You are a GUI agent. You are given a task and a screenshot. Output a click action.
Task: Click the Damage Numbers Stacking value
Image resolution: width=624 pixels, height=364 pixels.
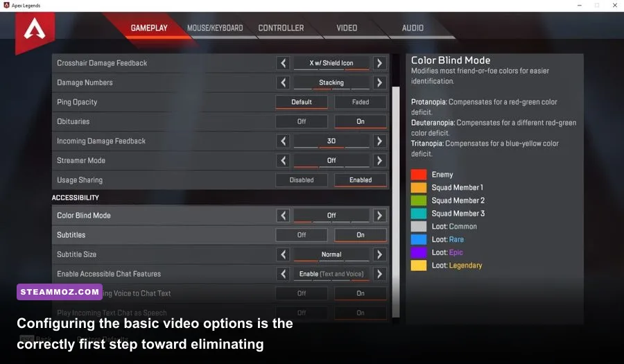331,83
